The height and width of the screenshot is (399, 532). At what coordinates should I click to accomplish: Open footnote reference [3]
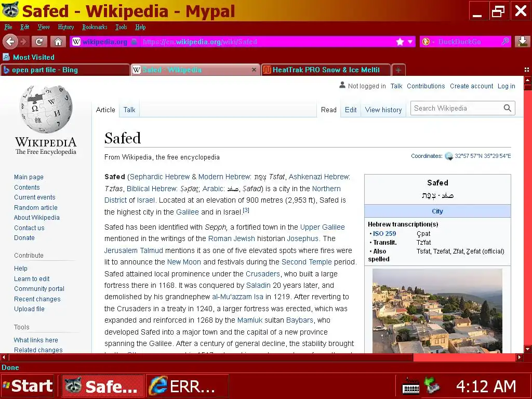click(x=246, y=210)
